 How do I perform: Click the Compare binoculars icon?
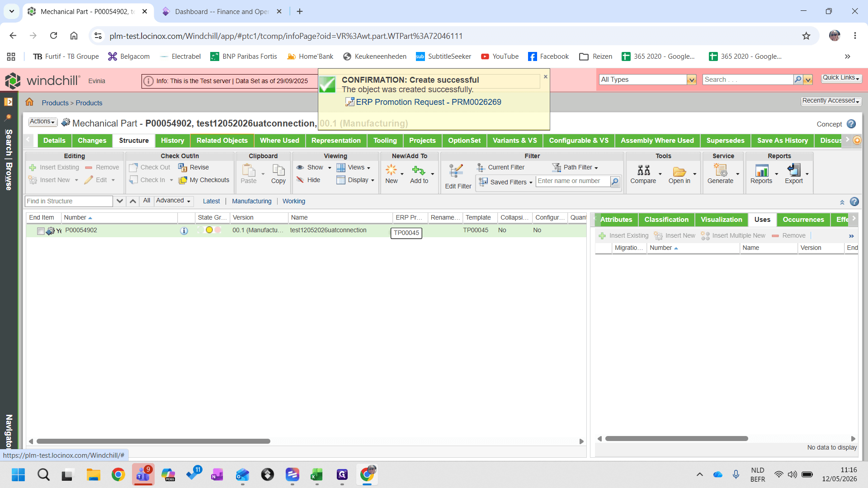[643, 170]
